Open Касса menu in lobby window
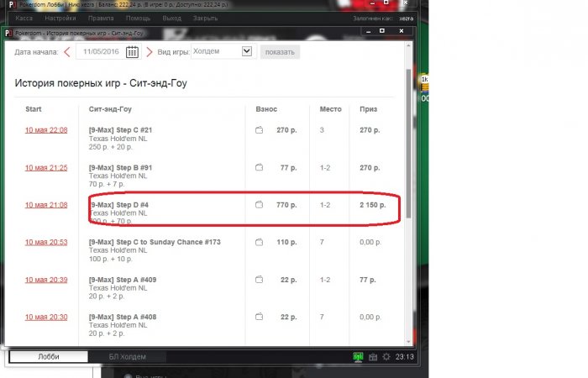588x378 pixels. 24,18
